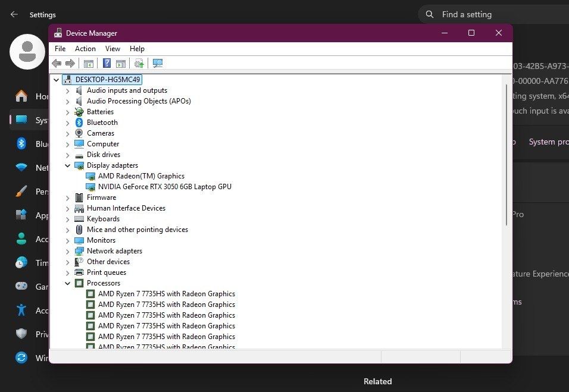Screen dimensions: 569x392
Task: Click the Display adapters icon
Action: (x=79, y=165)
